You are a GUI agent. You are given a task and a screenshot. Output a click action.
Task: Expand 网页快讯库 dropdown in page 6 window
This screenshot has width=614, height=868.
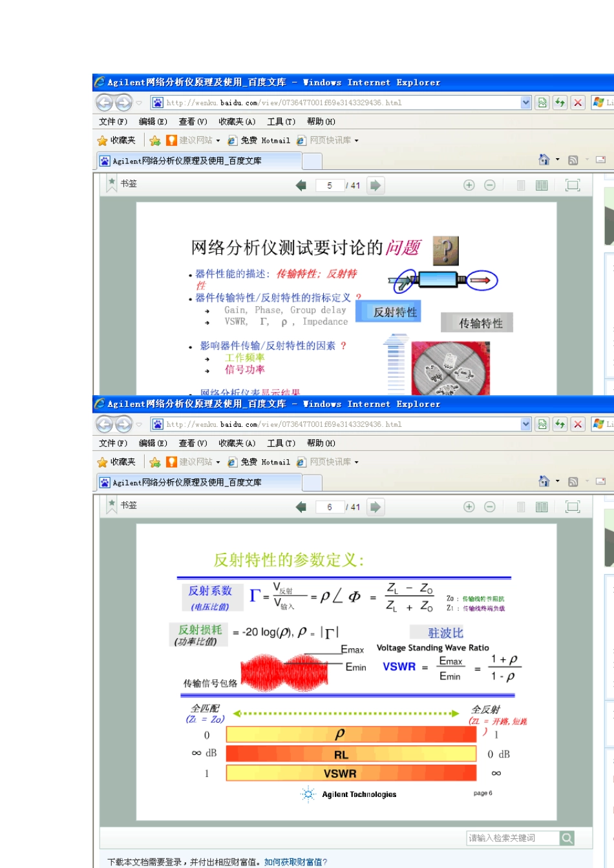coord(356,462)
